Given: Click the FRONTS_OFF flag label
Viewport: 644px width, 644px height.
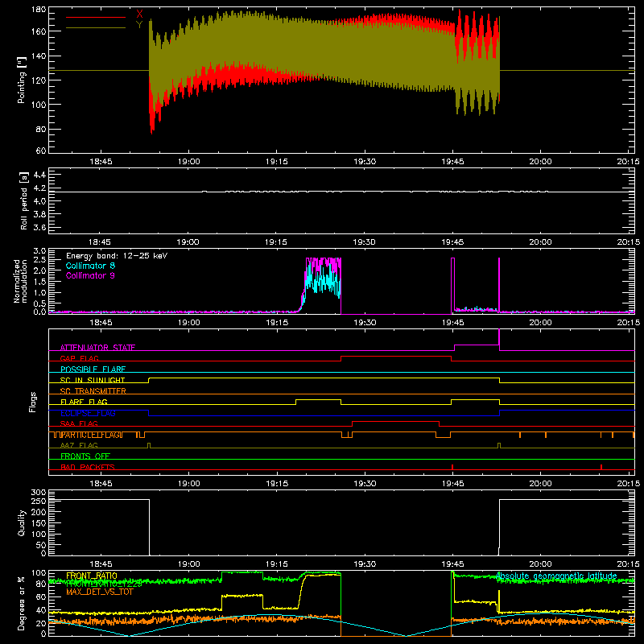Looking at the screenshot, I should click(x=85, y=456).
